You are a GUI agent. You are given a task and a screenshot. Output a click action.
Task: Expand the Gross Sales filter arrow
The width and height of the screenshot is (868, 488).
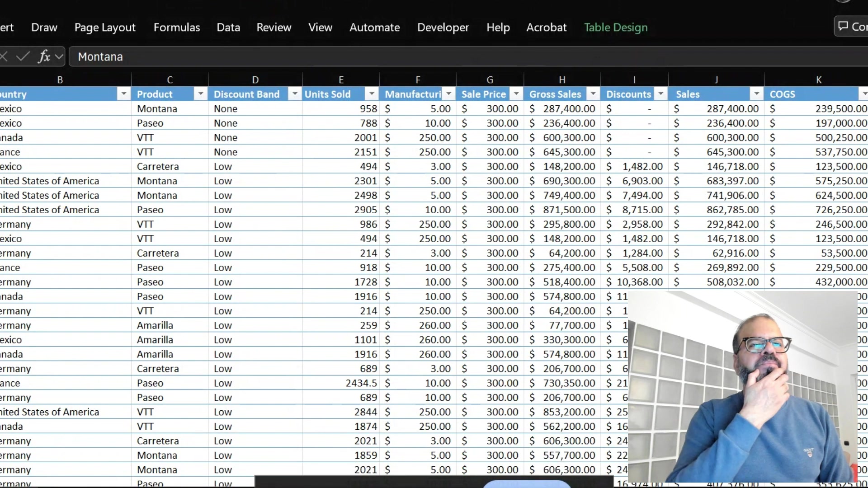593,94
